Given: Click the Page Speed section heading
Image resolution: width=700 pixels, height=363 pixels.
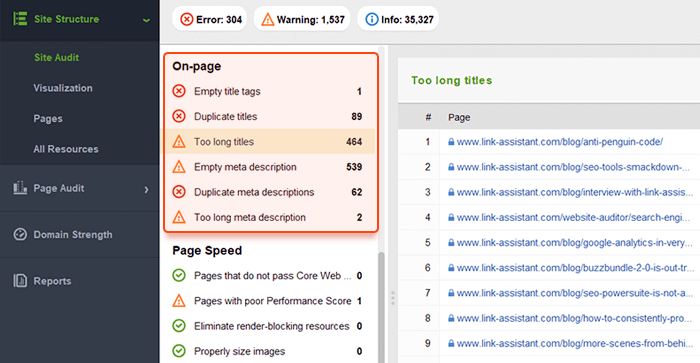Looking at the screenshot, I should 207,250.
